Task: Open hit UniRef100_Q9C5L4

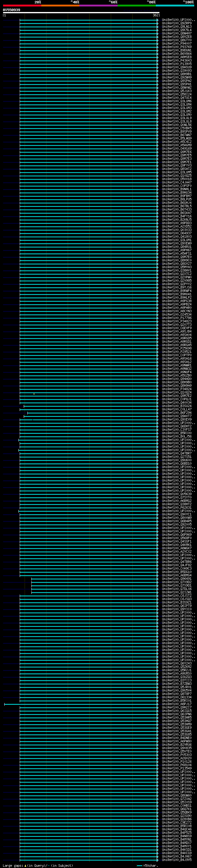Action: (176, 30)
